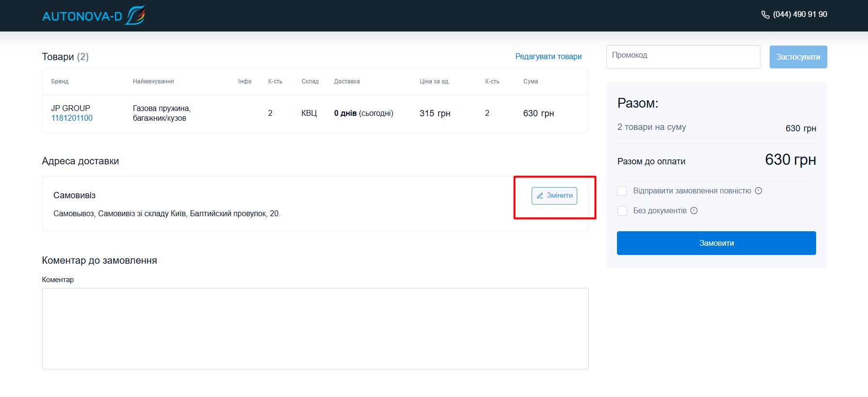Click inside the order comment text area

[315, 328]
